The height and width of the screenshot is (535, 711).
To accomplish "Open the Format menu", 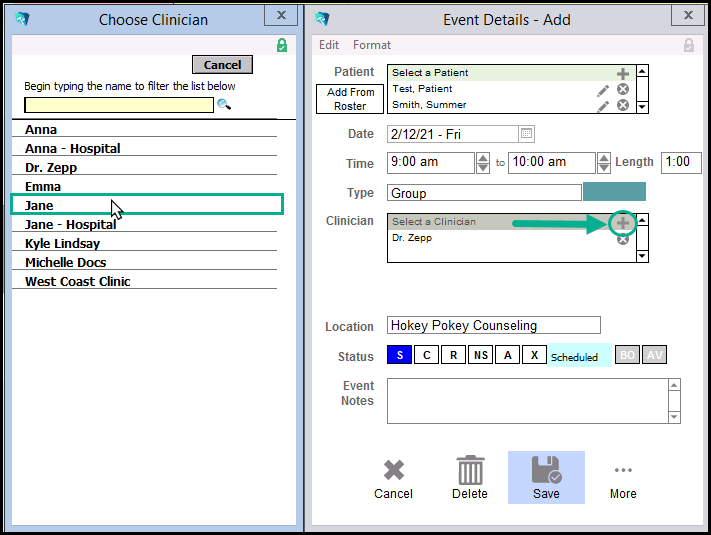I will [372, 45].
